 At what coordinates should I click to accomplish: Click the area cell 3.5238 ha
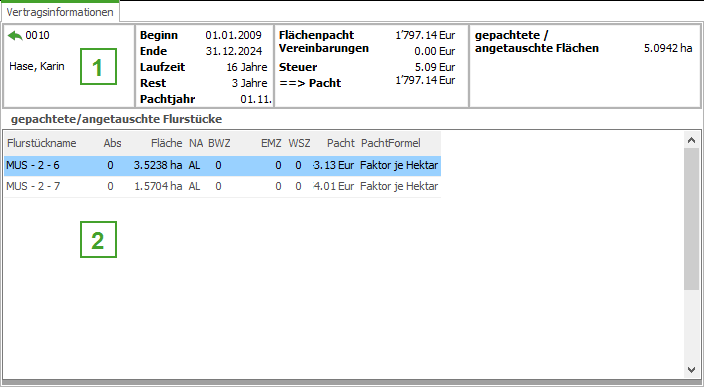coord(158,166)
